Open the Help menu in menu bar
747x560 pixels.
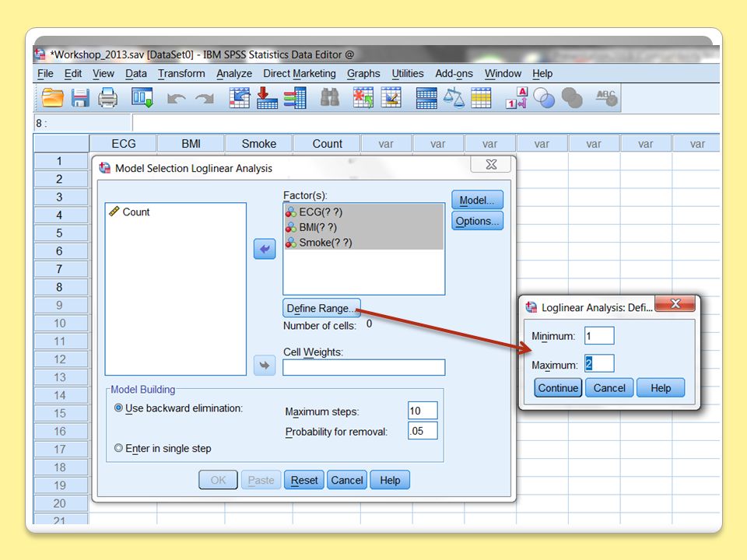(x=542, y=74)
